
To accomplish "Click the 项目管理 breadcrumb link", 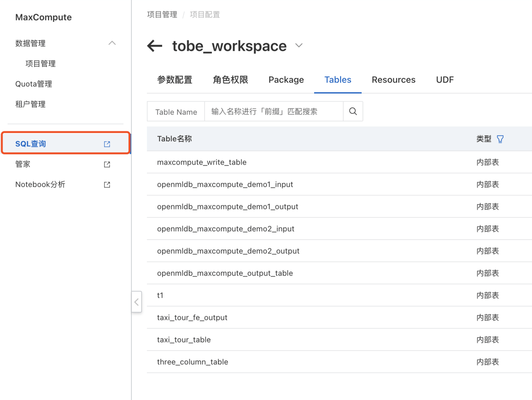I will pos(162,15).
